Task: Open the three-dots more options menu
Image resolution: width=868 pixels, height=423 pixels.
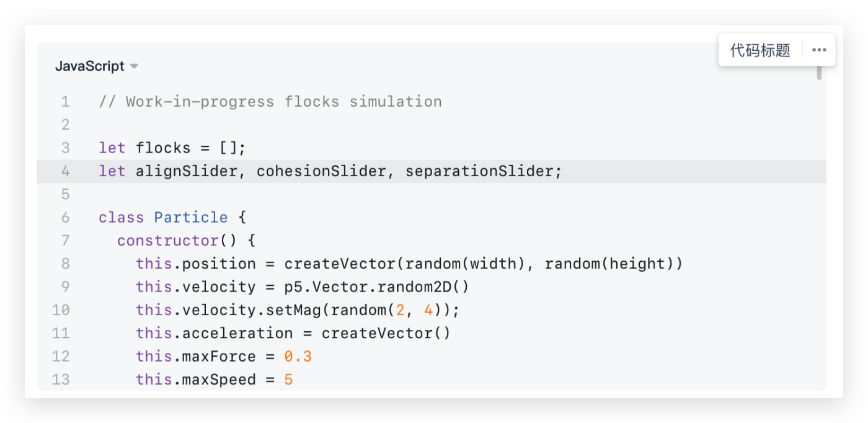Action: tap(819, 50)
